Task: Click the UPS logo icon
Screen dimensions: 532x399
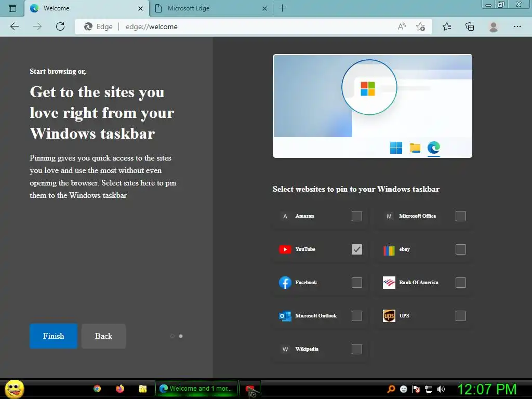Action: click(x=389, y=316)
